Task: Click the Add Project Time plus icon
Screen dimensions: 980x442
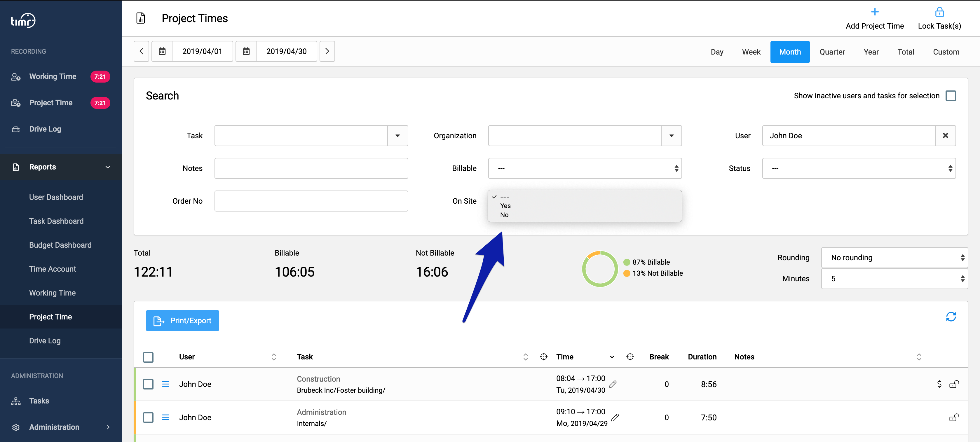Action: [x=875, y=12]
